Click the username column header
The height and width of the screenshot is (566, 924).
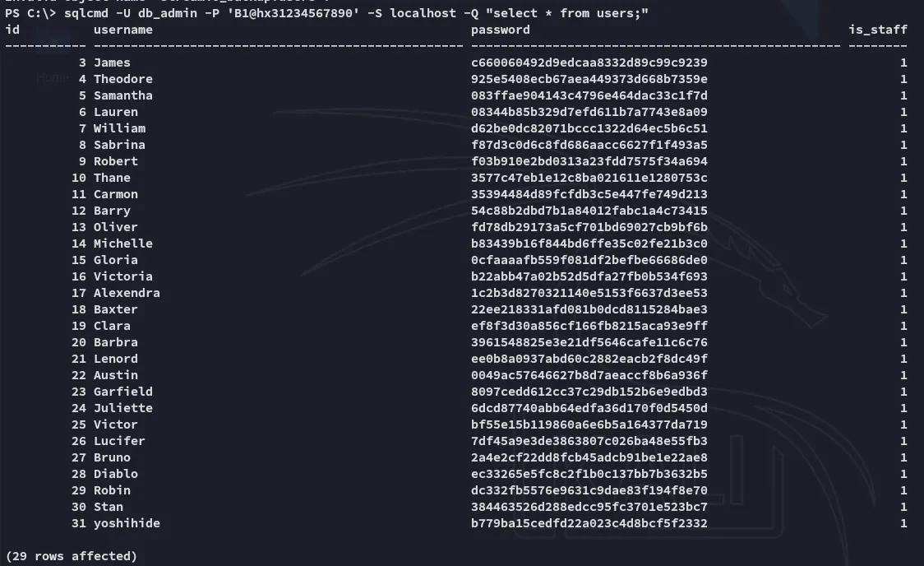(x=122, y=30)
